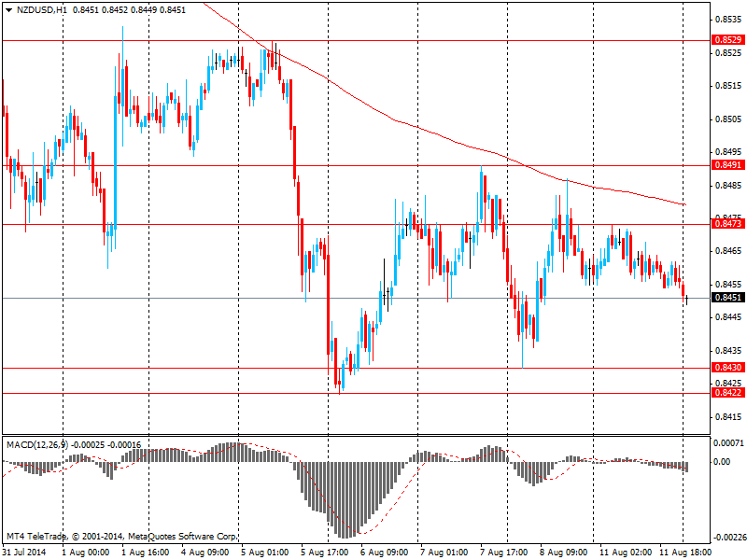Select the 0.8485 price scale value
This screenshot has width=747, height=560.
pyautogui.click(x=729, y=185)
